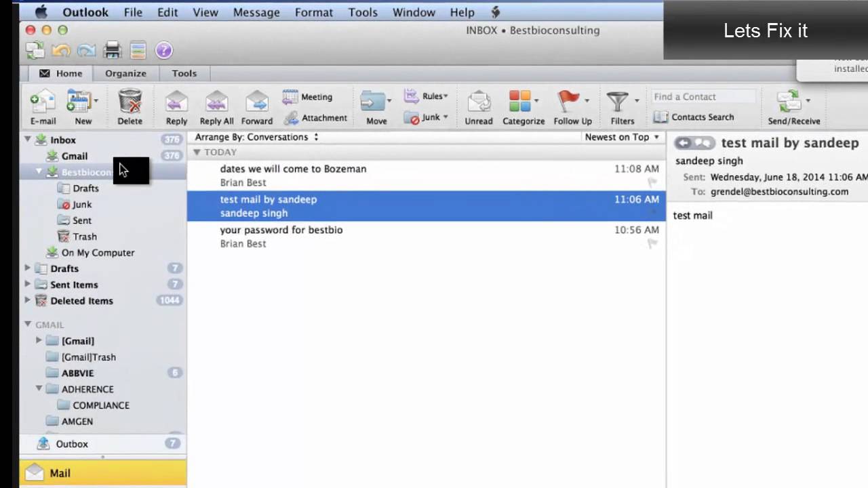868x488 pixels.
Task: Expand the top-level Drafts folder
Action: coord(28,268)
